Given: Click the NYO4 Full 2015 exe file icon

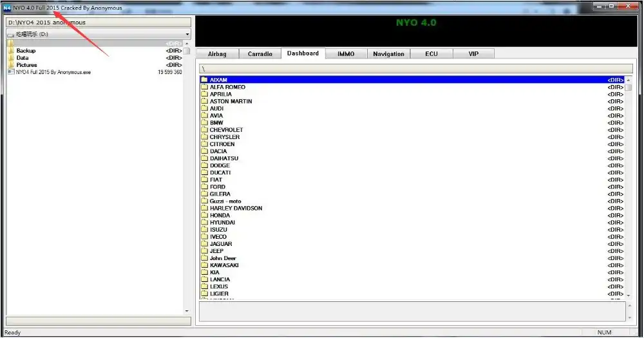Looking at the screenshot, I should click(x=11, y=72).
